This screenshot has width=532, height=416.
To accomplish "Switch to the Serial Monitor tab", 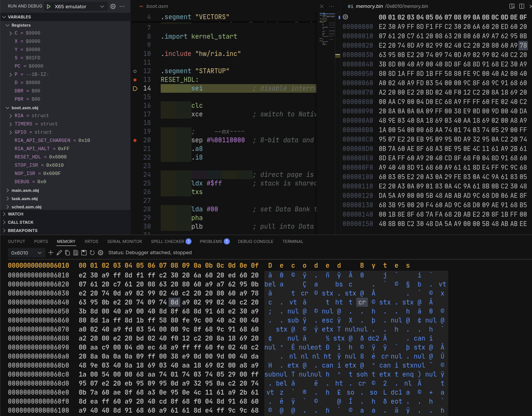I will coord(124,241).
